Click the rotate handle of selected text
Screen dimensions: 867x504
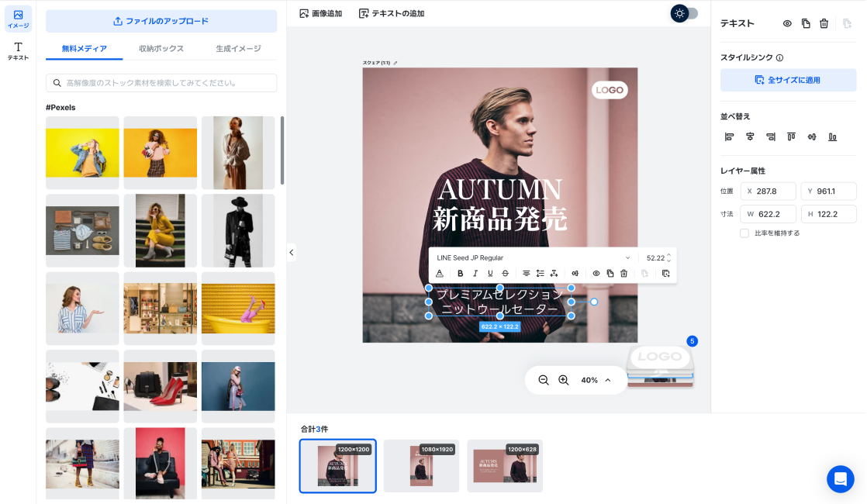click(x=594, y=302)
